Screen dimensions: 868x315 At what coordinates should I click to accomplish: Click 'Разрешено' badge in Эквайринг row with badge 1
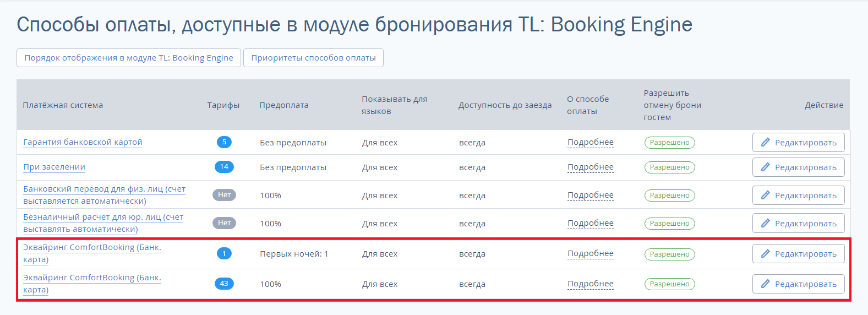(x=670, y=254)
